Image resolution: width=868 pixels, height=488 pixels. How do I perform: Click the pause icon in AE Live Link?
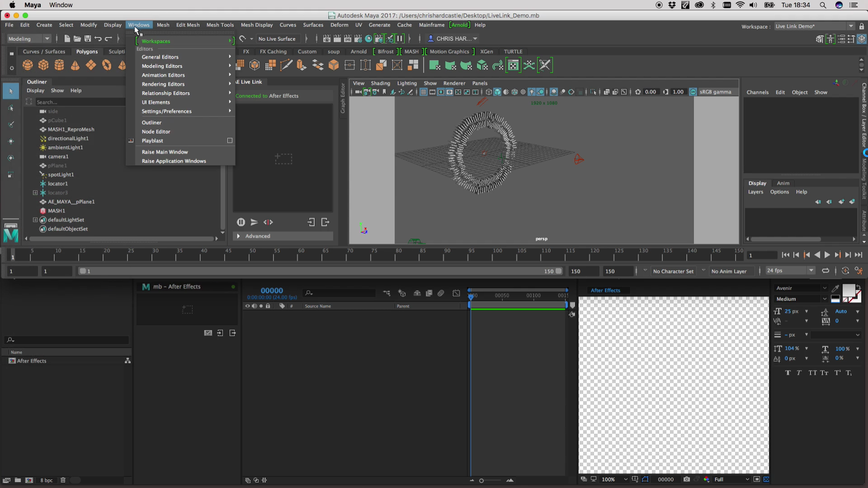(241, 222)
